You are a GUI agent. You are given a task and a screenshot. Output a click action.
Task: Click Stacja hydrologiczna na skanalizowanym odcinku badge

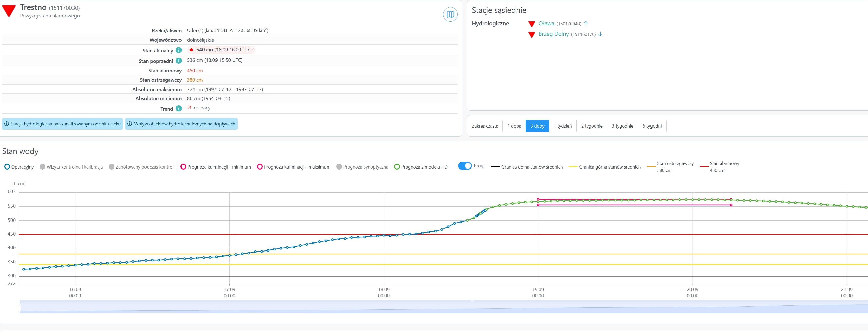click(62, 124)
